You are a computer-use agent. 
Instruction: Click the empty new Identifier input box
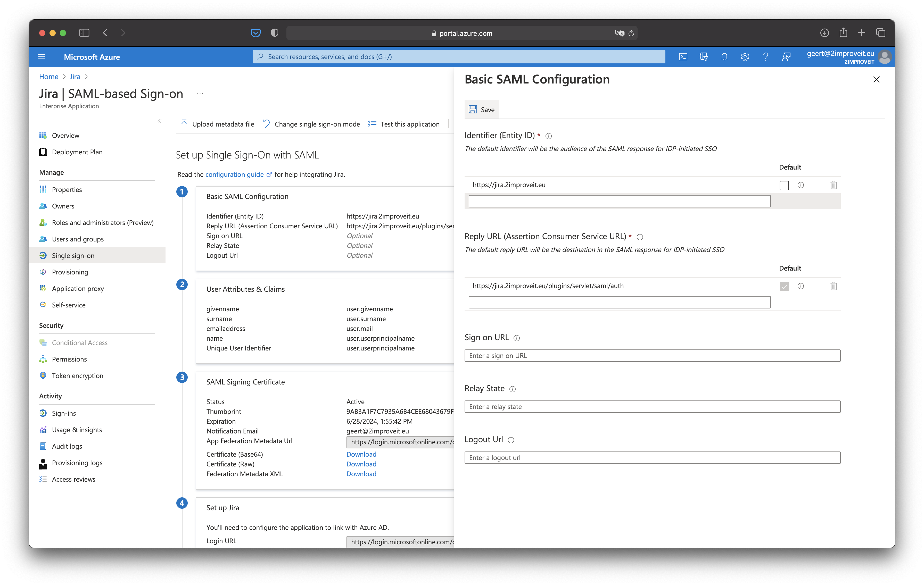619,201
